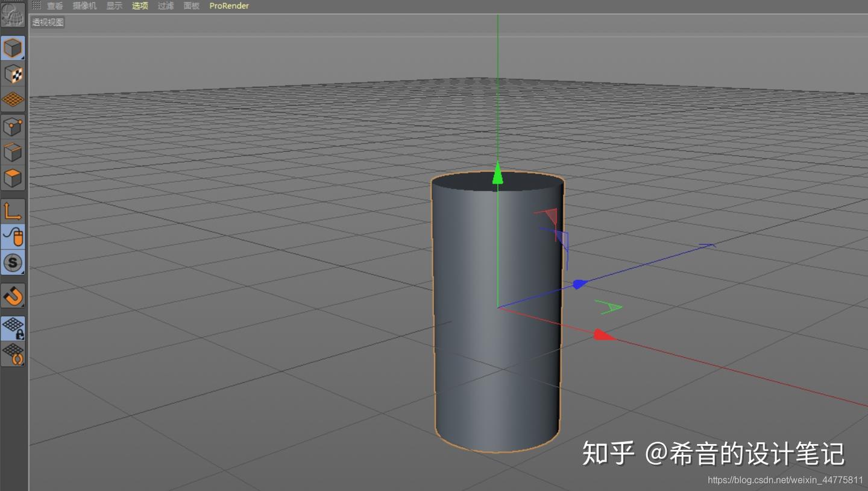Click the green Y-axis arrow handle
Viewport: 868px width, 491px height.
click(x=497, y=173)
